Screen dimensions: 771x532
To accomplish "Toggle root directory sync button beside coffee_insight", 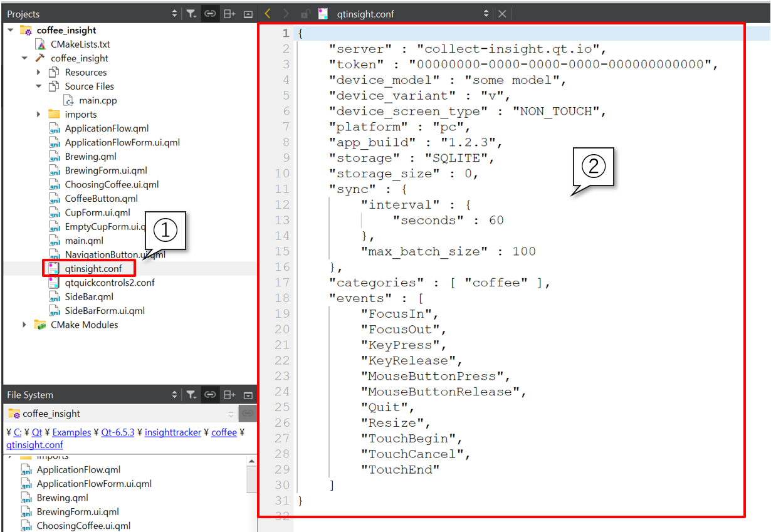I will coord(248,414).
